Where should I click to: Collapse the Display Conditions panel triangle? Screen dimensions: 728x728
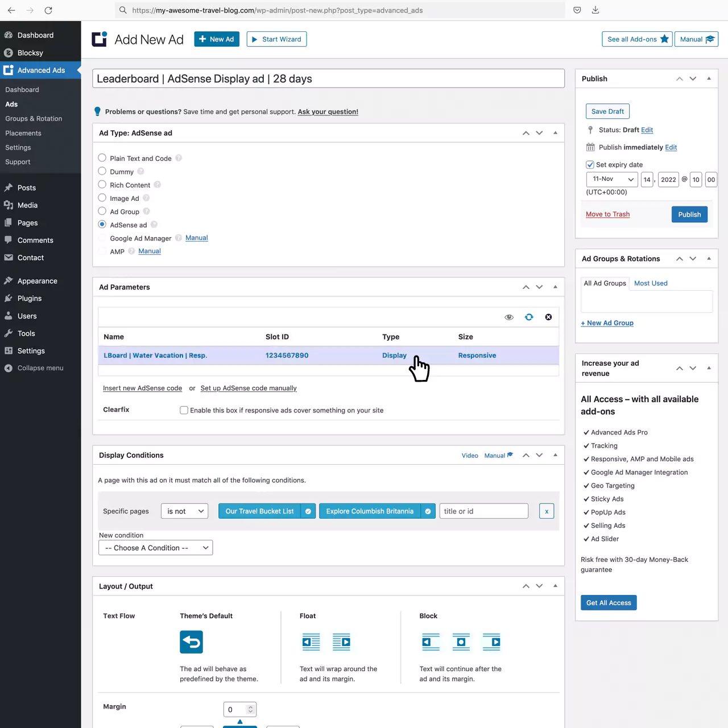point(555,455)
